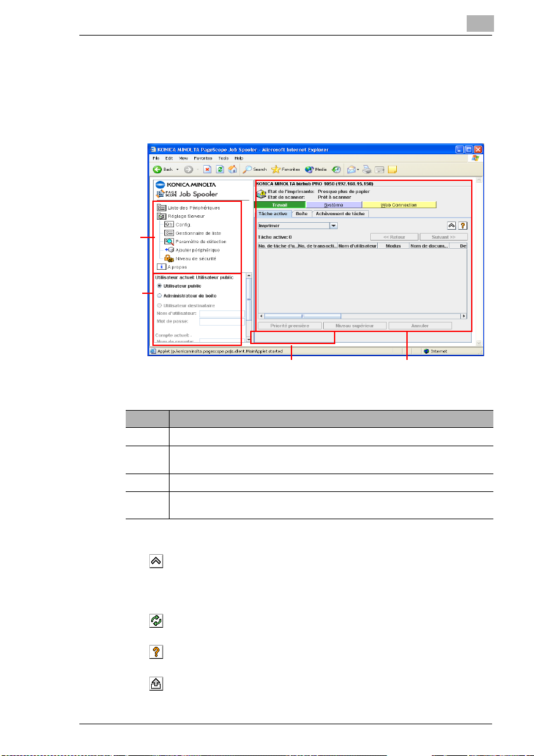
Task: Click inside the Nom d'utilisateur input field
Action: tap(222, 314)
